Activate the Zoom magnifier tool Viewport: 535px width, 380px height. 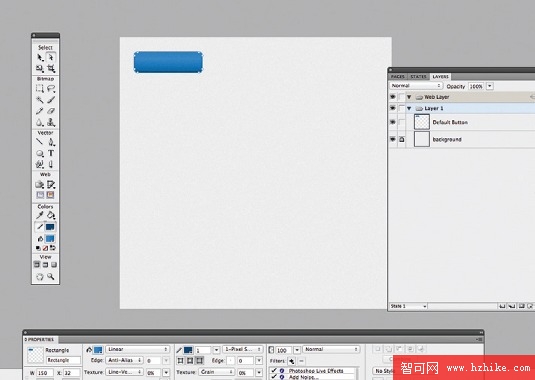(x=51, y=276)
